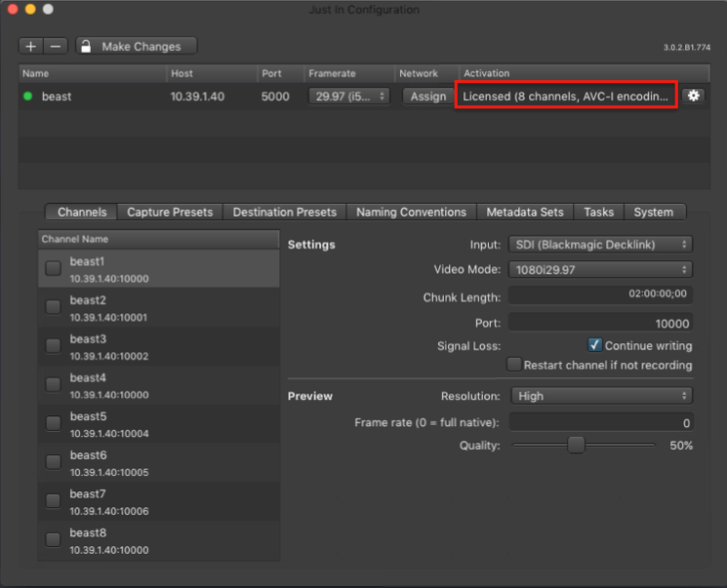Click green status dot for beast
The height and width of the screenshot is (588, 727).
(28, 96)
